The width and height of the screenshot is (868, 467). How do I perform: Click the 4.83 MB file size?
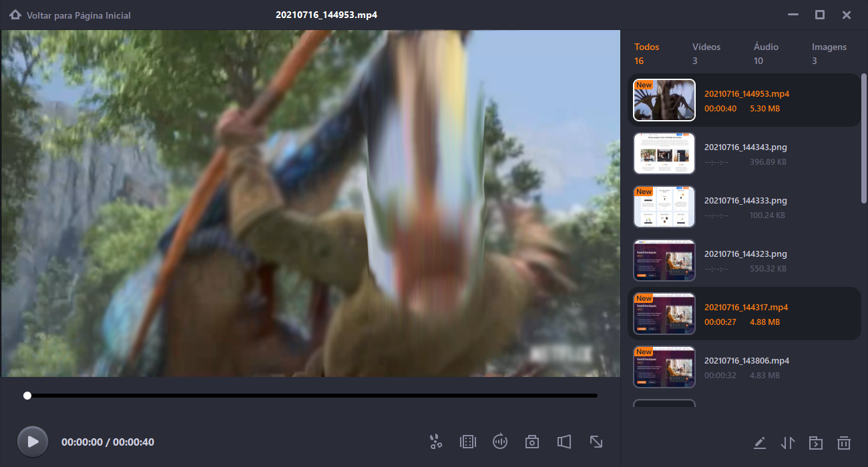pyautogui.click(x=765, y=376)
